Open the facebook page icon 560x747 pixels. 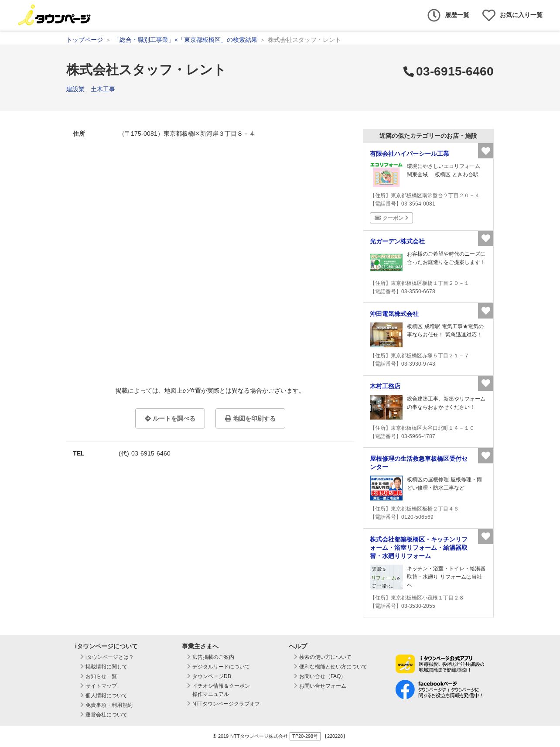(x=405, y=689)
